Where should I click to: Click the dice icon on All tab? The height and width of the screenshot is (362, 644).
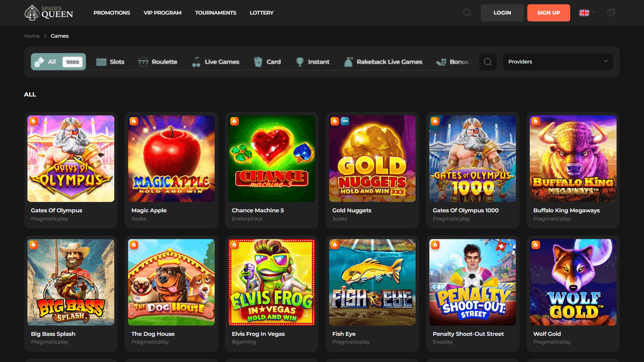point(39,62)
